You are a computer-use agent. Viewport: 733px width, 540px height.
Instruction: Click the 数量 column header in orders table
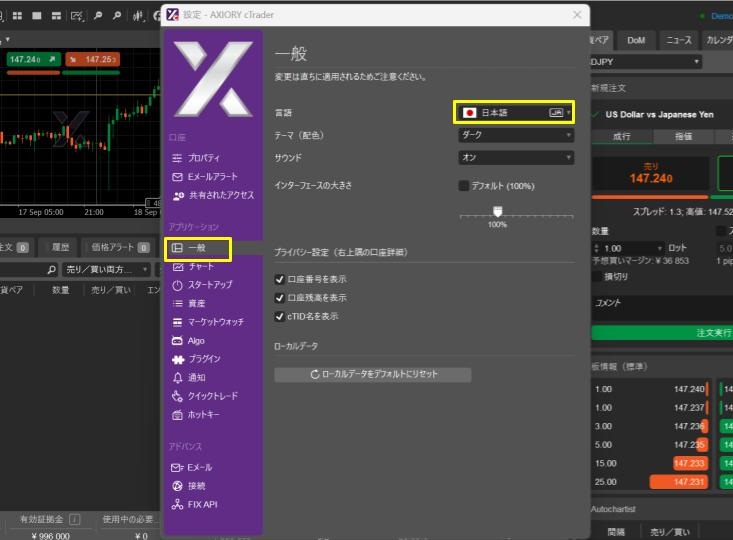tap(60, 290)
